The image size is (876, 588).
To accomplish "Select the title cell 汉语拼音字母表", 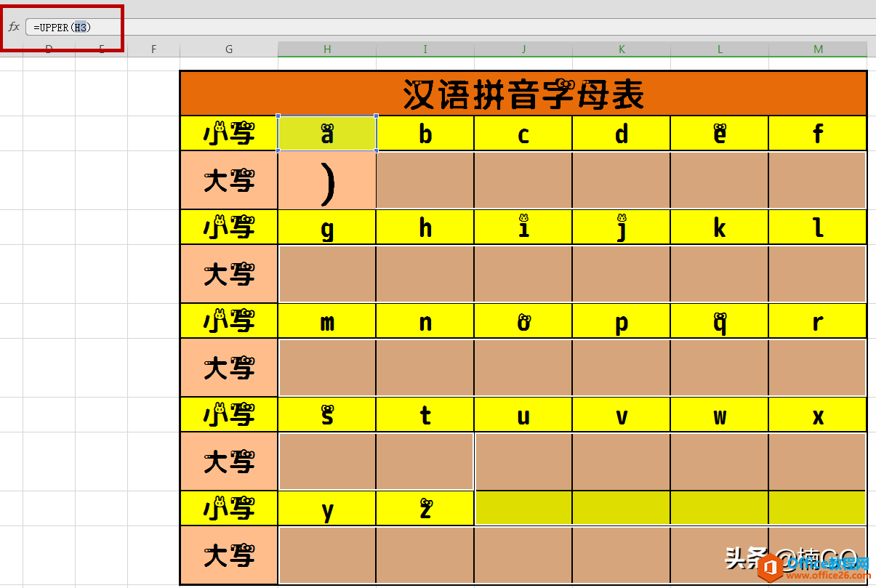I will click(523, 94).
